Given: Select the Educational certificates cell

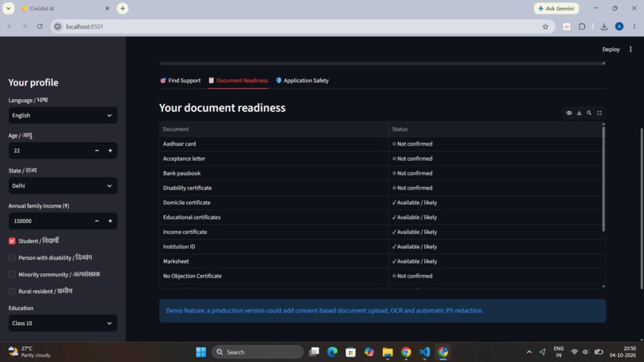Looking at the screenshot, I should 274,217.
